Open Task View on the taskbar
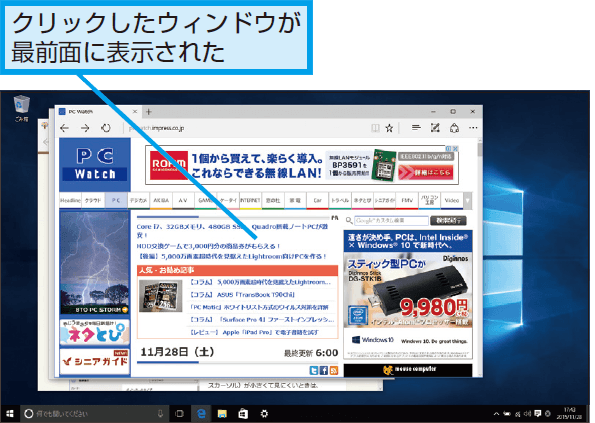Screen dimensions: 595x423 (x=179, y=414)
